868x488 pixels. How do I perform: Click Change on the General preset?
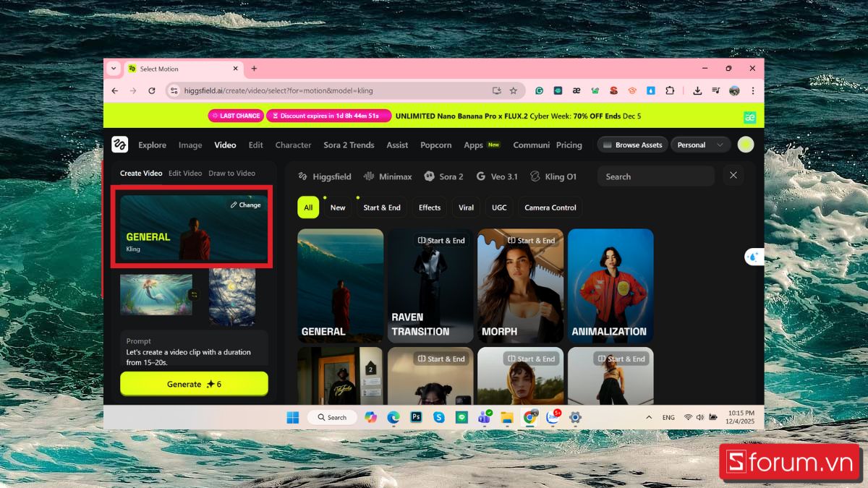tap(246, 205)
